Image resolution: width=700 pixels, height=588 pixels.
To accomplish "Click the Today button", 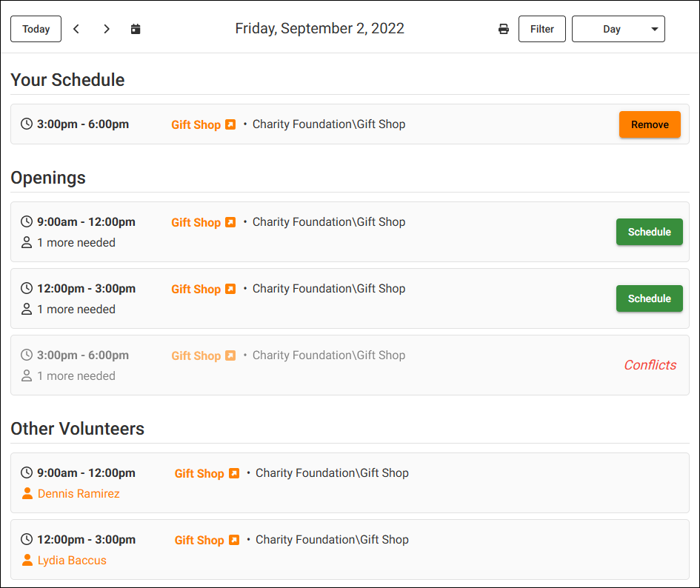I will pos(36,29).
